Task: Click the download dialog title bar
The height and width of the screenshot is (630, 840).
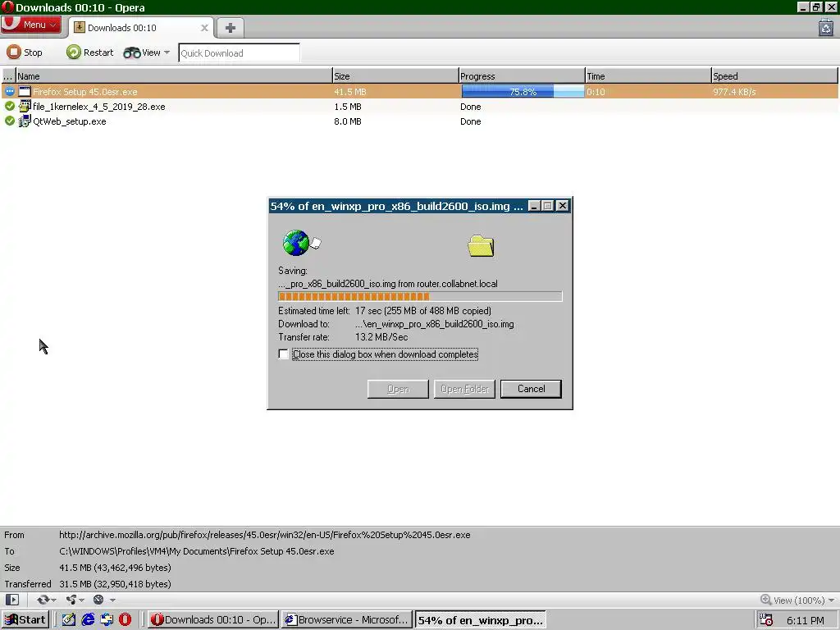Action: [397, 206]
